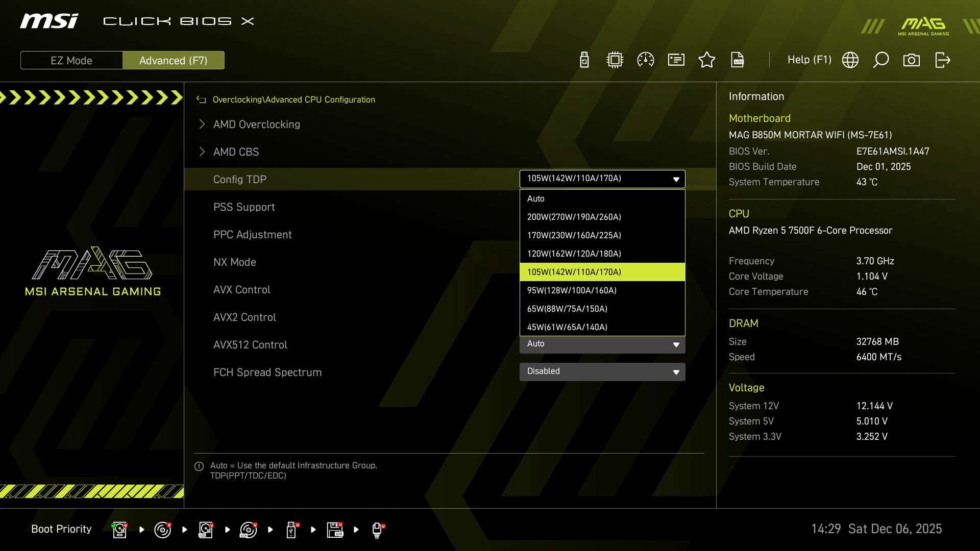Open the LOG file icon
Image resolution: width=980 pixels, height=551 pixels.
738,60
